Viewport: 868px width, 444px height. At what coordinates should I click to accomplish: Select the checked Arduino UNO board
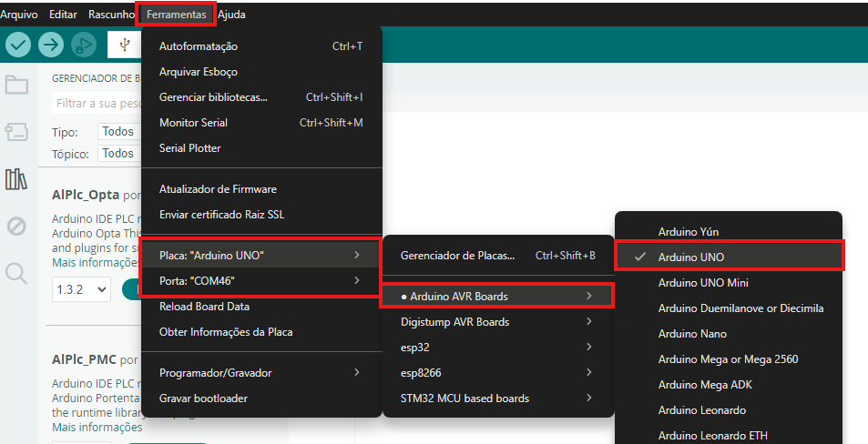coord(729,257)
